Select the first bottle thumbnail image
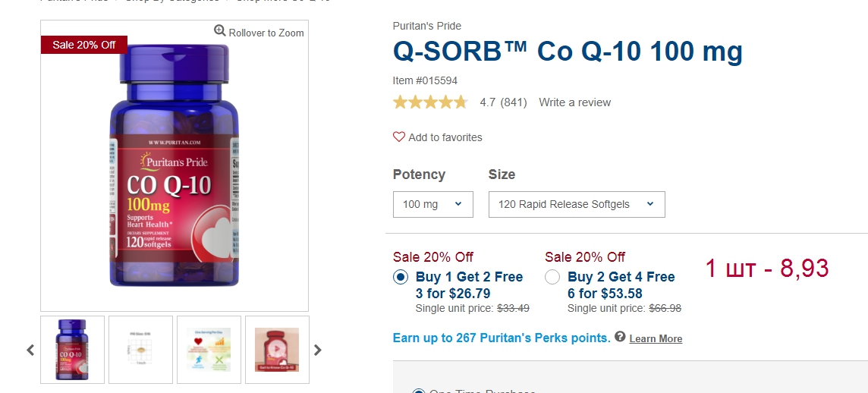Image resolution: width=868 pixels, height=393 pixels. coord(72,350)
